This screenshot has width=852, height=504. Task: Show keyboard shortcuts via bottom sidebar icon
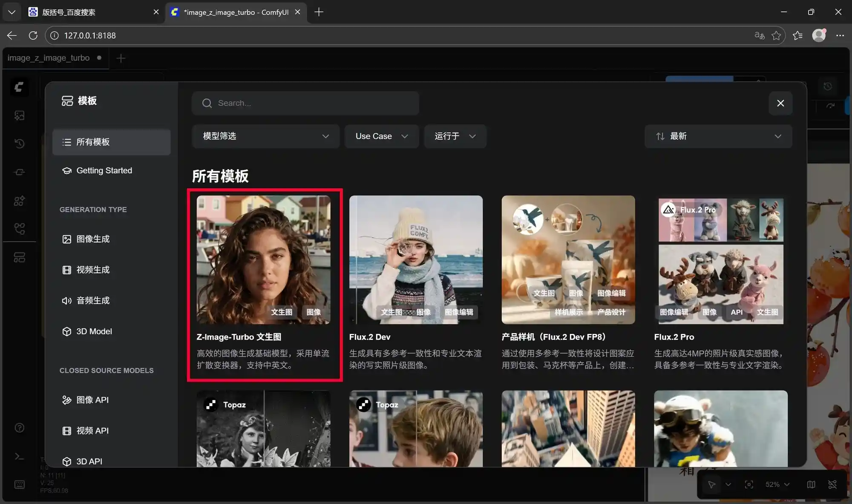[20, 484]
